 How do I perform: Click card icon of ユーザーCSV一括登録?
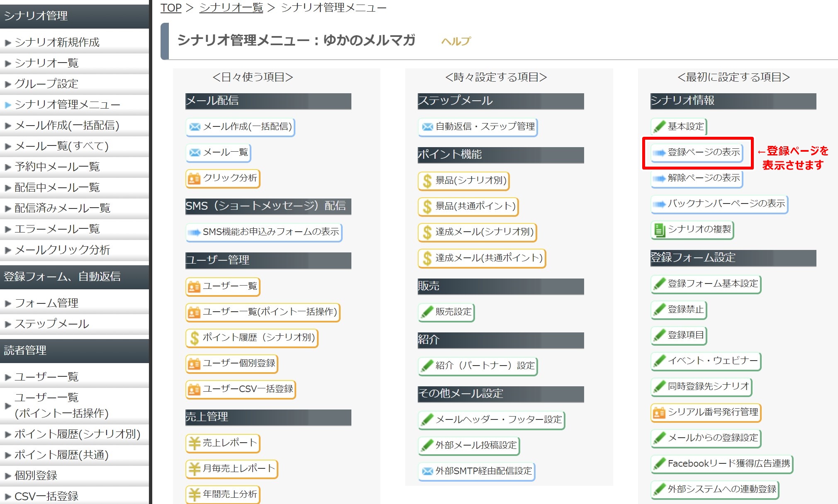(194, 390)
